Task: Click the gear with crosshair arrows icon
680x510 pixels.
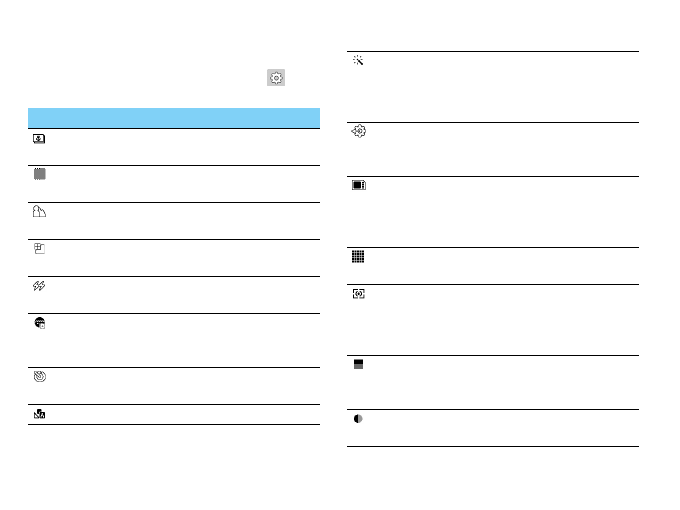Action: pyautogui.click(x=358, y=132)
